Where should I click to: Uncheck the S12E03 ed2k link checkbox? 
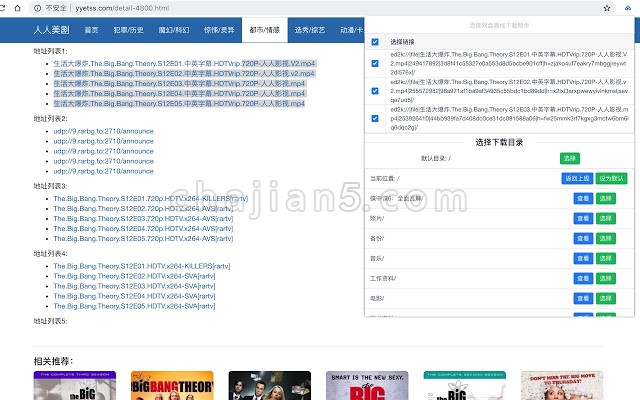375,118
